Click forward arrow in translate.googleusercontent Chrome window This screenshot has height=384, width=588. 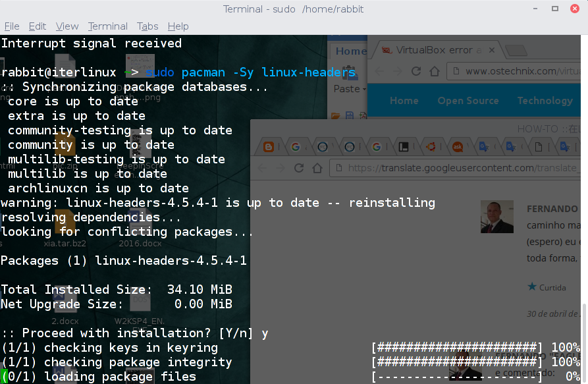click(280, 168)
